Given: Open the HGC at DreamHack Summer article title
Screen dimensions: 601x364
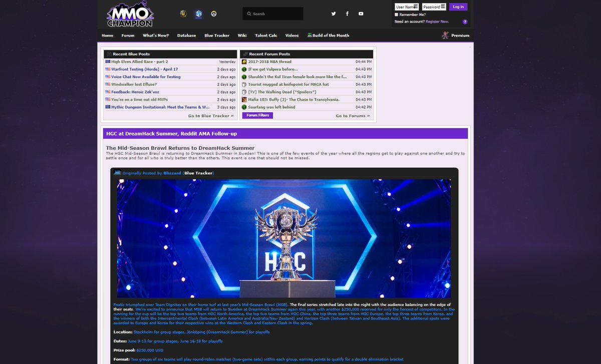Looking at the screenshot, I should 171,134.
